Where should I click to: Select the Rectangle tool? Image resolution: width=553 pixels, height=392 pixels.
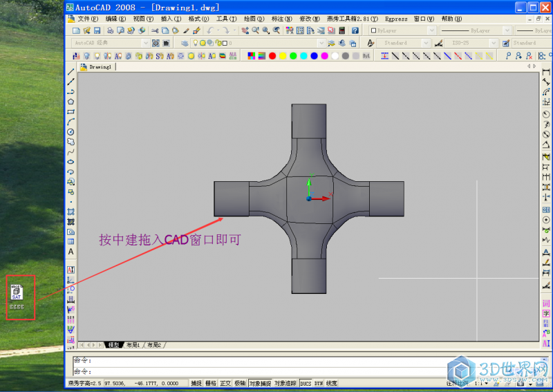coord(71,112)
